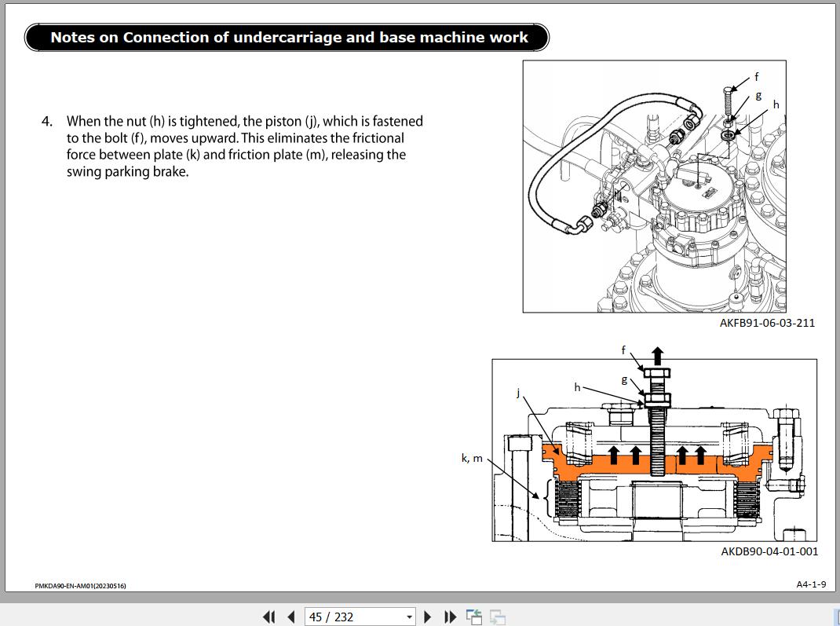Click figure caption AKFB91-06-03-211
This screenshot has width=840, height=626.
[766, 323]
